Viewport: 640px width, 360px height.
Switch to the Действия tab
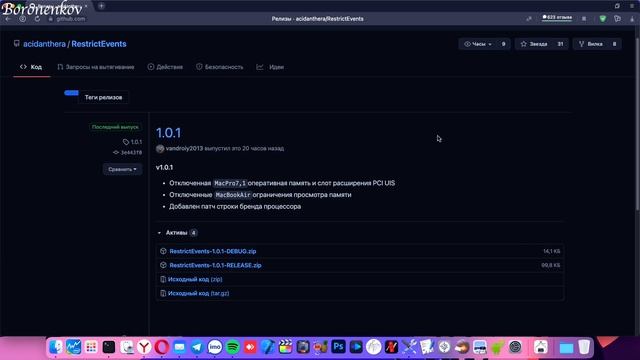click(x=165, y=67)
